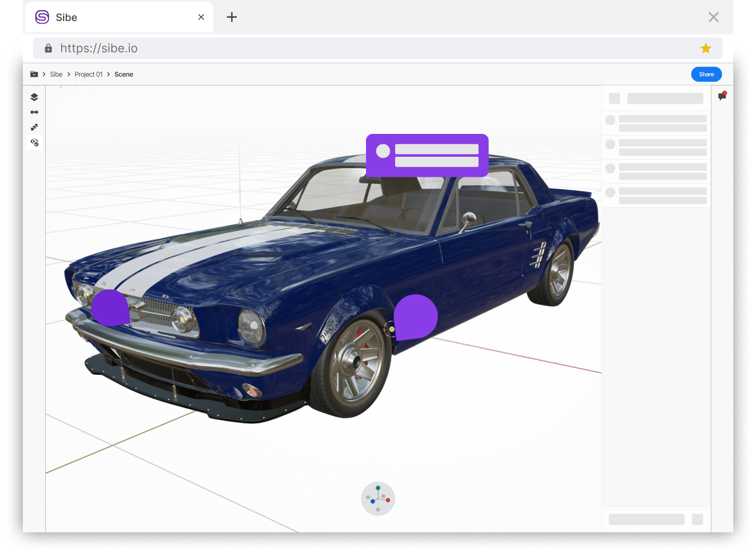
Task: Open the avatar in the purple annotation banner
Action: [382, 151]
